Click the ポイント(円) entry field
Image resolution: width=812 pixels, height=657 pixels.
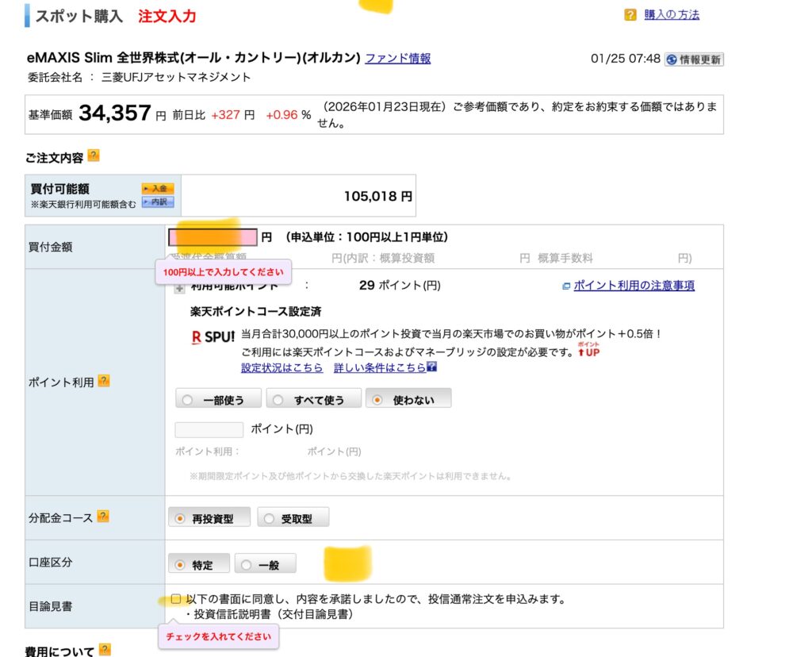tap(209, 429)
